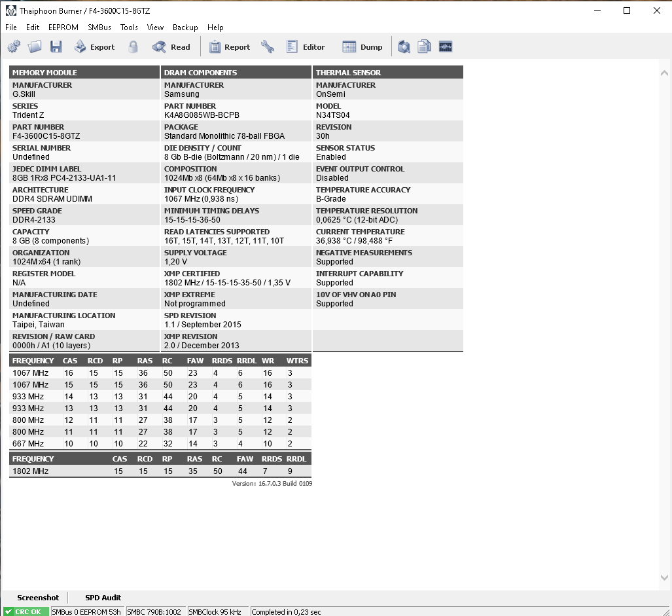The height and width of the screenshot is (616, 672).
Task: Click the Trident Z series value
Action: tap(28, 115)
